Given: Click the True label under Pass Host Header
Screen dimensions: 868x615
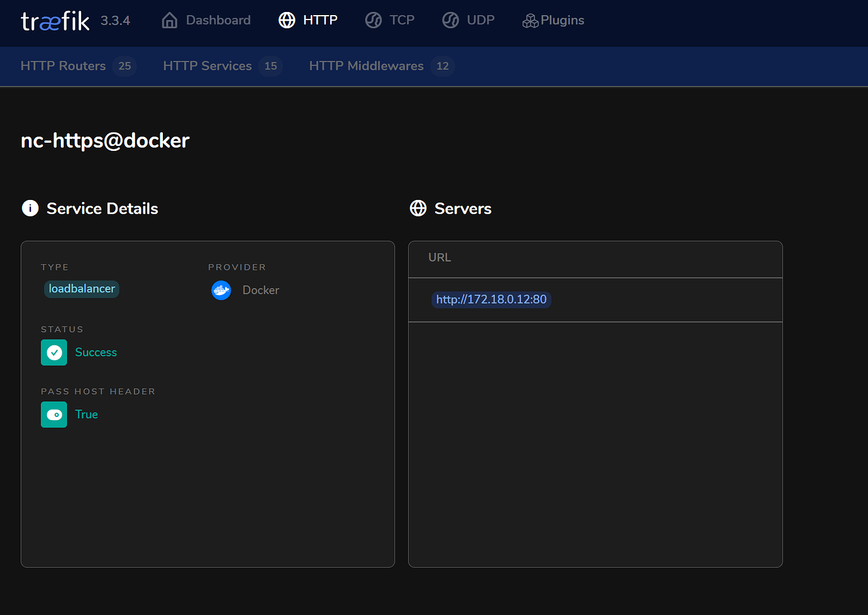Looking at the screenshot, I should pyautogui.click(x=86, y=414).
